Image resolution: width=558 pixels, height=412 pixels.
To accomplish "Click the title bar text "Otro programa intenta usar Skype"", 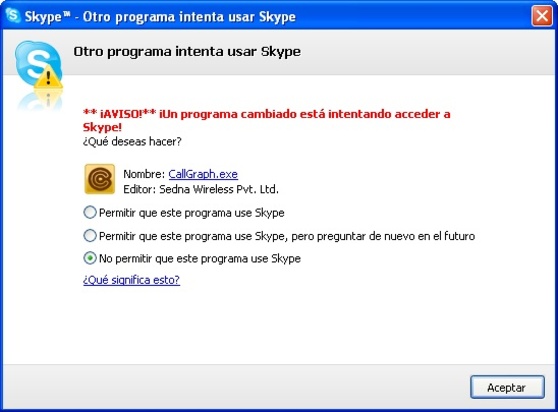I will point(189,16).
